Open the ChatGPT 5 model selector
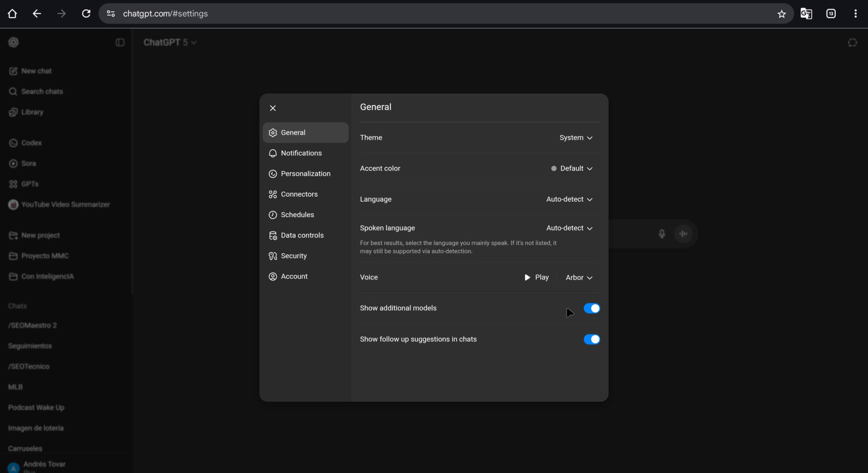 click(170, 43)
